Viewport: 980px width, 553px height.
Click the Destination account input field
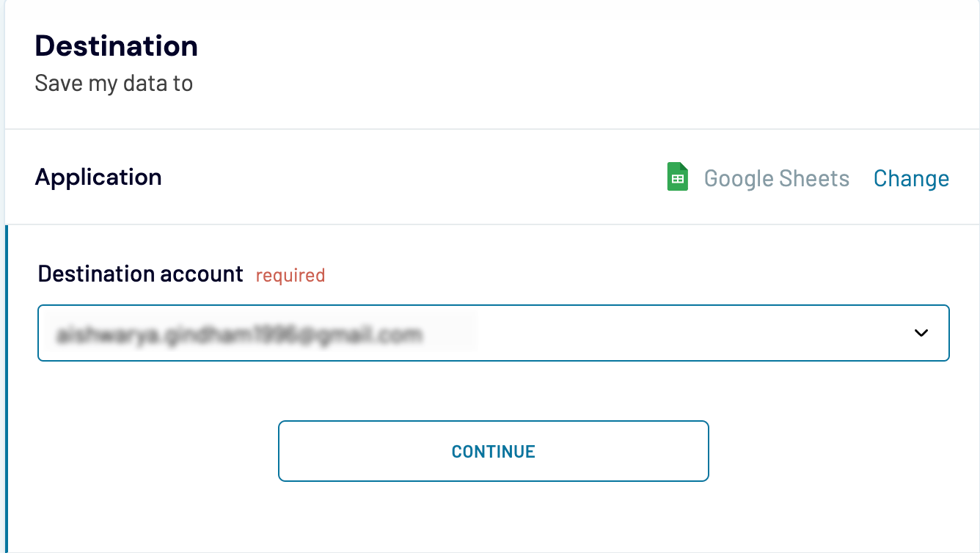pyautogui.click(x=493, y=334)
